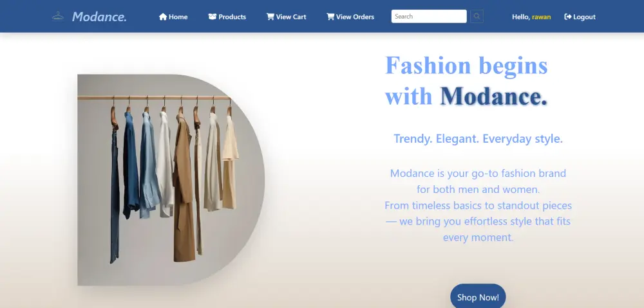Click the Fashion begins with Modance headline
644x308 pixels.
(x=466, y=81)
